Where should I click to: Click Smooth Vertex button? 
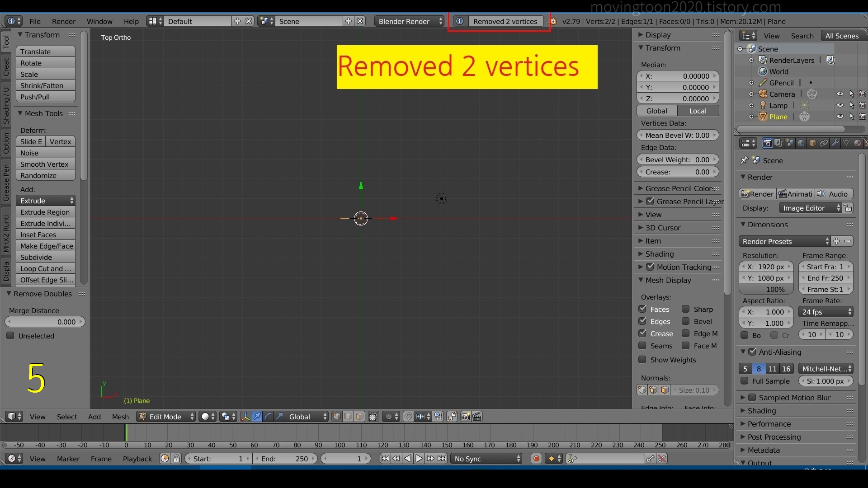46,164
